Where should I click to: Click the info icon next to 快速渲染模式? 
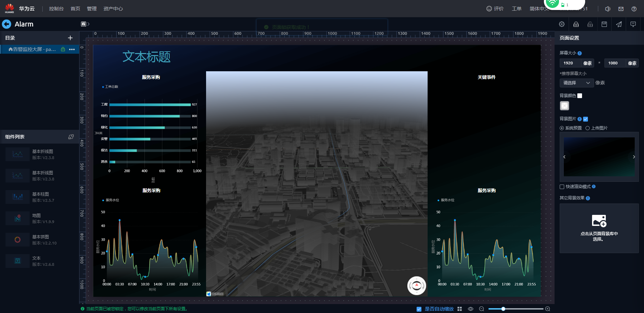pyautogui.click(x=594, y=187)
